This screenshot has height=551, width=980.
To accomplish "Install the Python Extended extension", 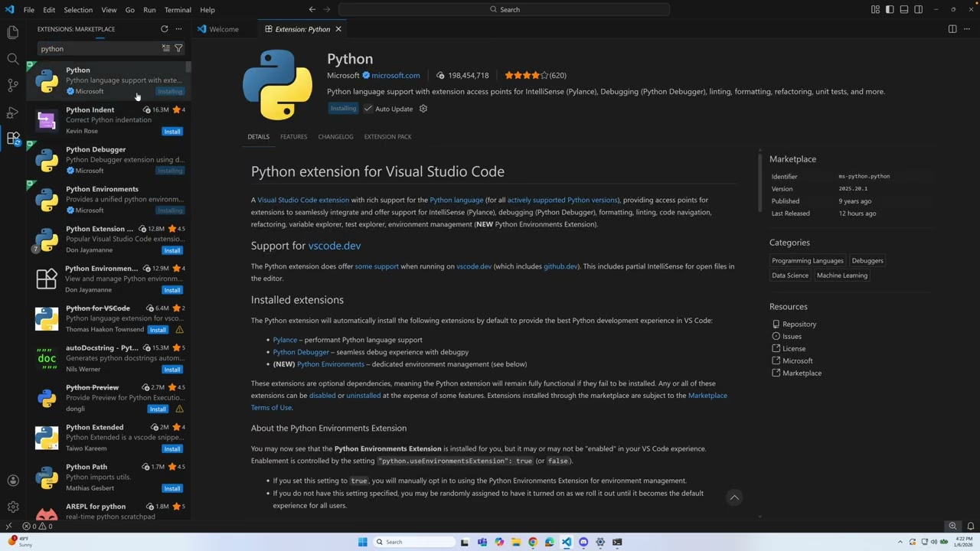I will 172,448.
